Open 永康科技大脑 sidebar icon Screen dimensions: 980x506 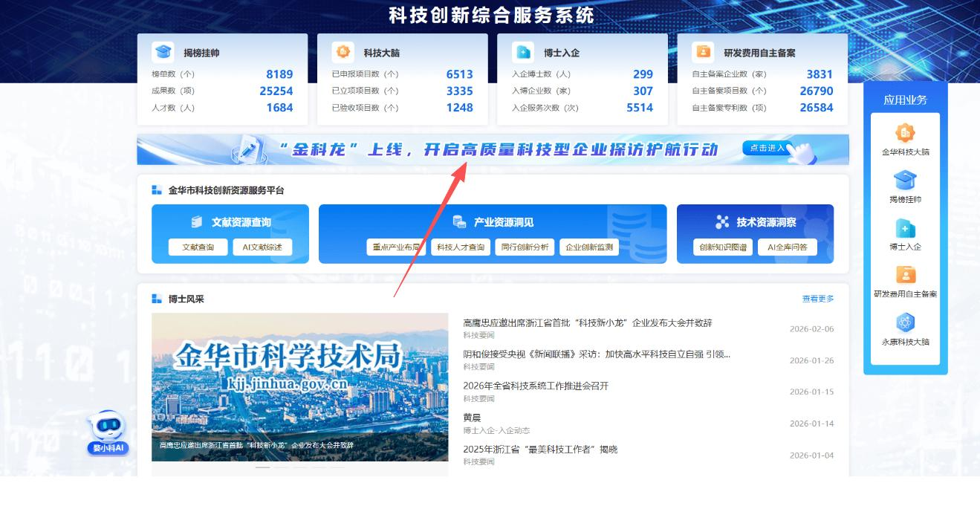tap(905, 323)
